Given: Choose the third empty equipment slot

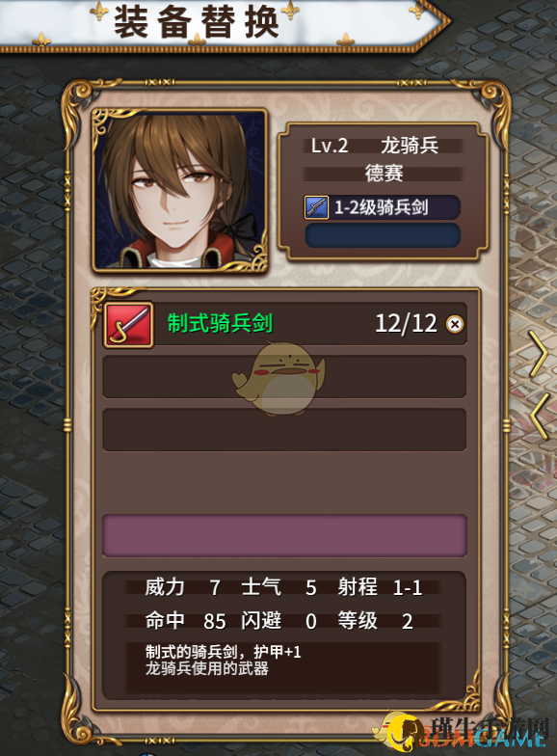Looking at the screenshot, I should tap(284, 430).
